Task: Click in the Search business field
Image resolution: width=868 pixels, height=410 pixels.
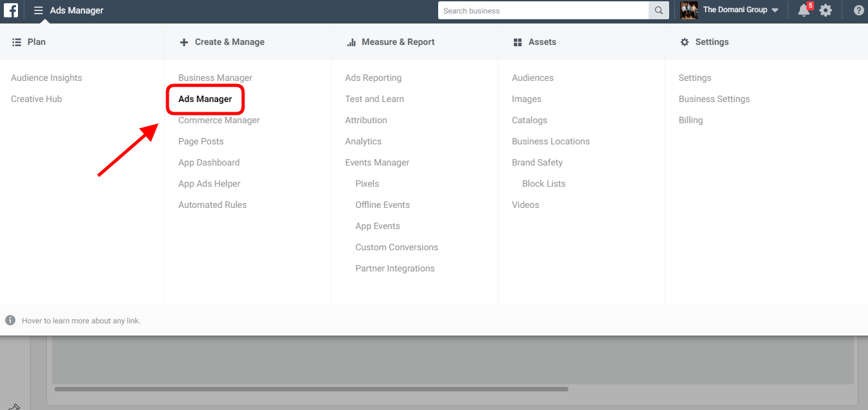Action: click(x=543, y=10)
